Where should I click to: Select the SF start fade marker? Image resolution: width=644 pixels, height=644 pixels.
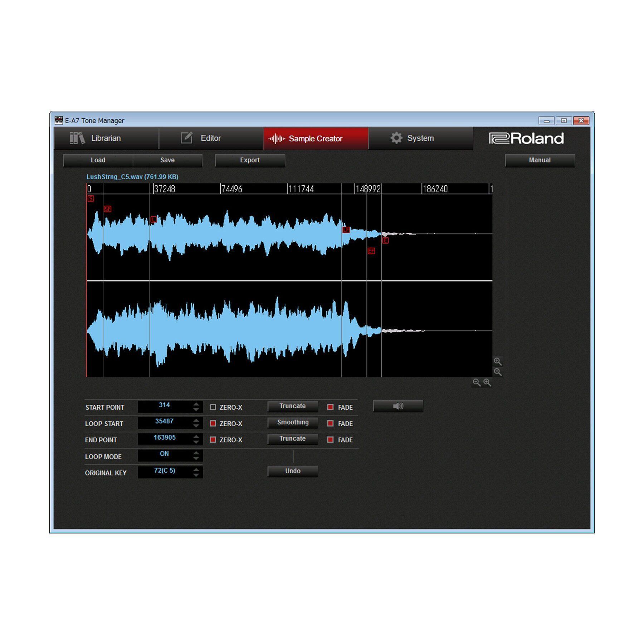point(107,209)
